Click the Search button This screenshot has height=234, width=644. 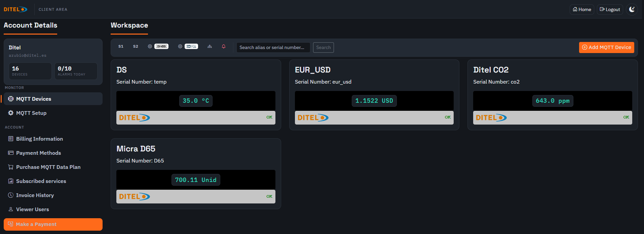[x=324, y=47]
